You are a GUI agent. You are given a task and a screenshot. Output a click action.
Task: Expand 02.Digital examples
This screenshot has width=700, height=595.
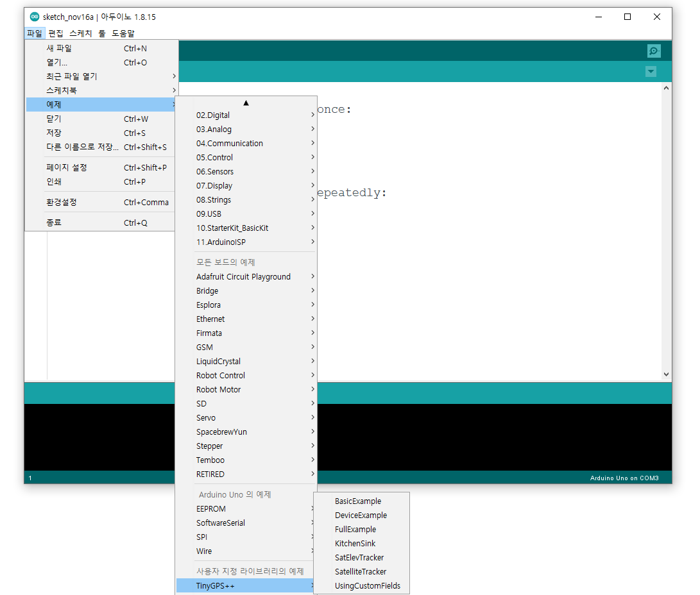point(246,115)
